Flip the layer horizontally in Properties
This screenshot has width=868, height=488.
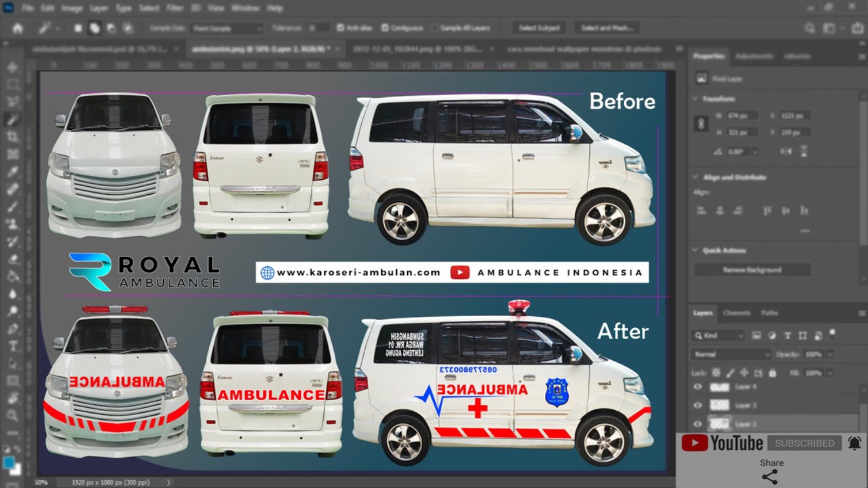click(x=786, y=151)
